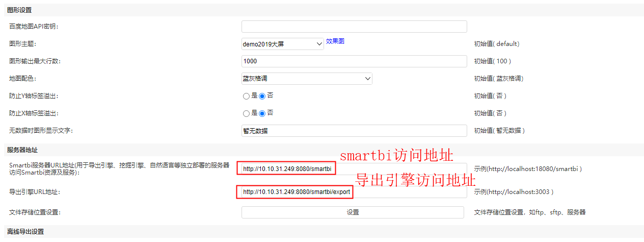Open the 图形主题 dropdown showing demo2019大屏
The height and width of the screenshot is (242, 644).
[x=283, y=44]
